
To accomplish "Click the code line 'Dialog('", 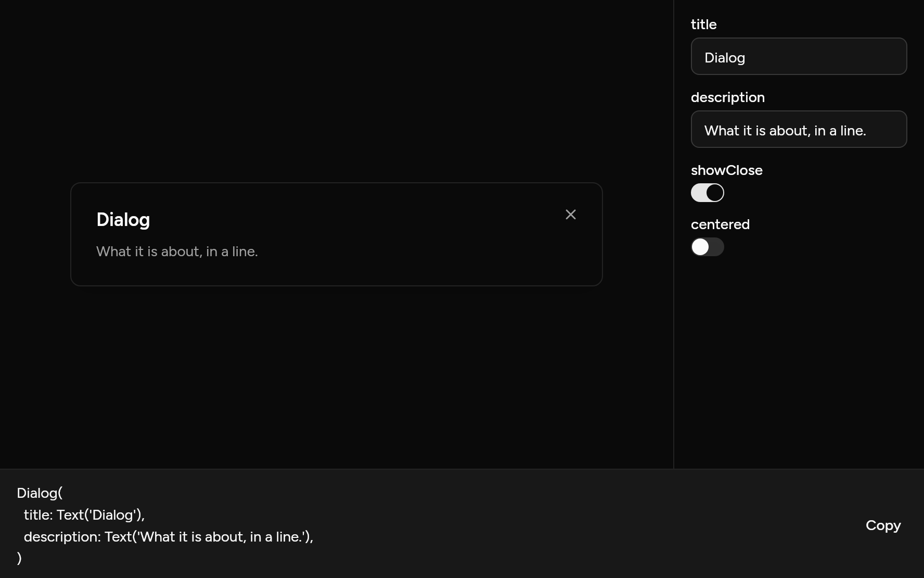I will pyautogui.click(x=40, y=493).
